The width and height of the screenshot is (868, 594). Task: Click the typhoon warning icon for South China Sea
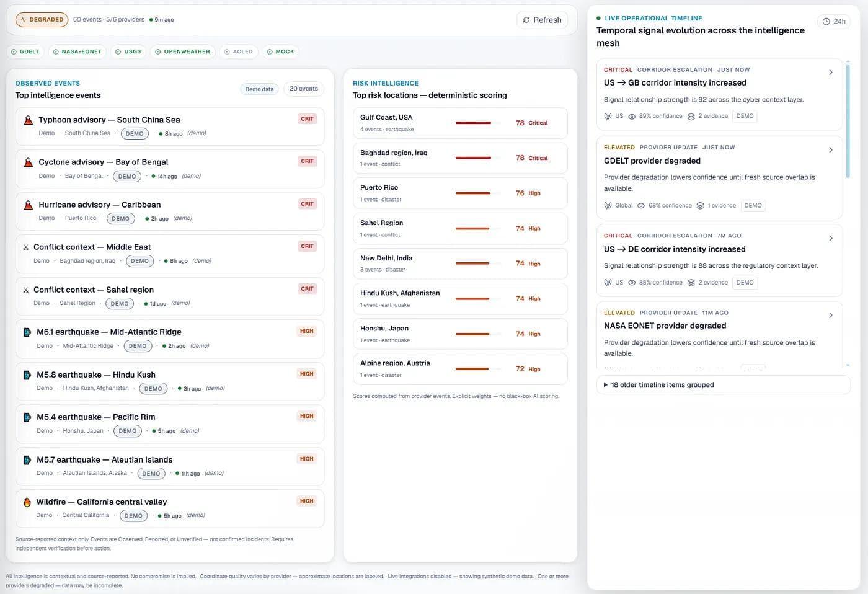[x=28, y=120]
